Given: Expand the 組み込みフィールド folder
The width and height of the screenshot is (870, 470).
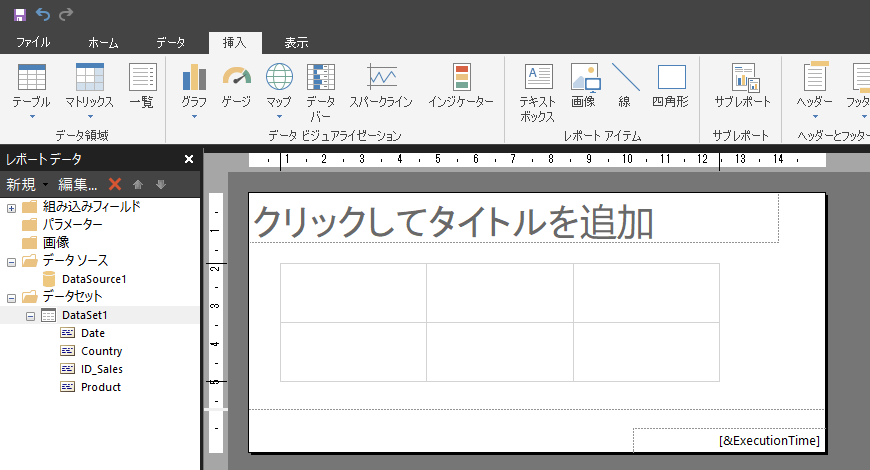Looking at the screenshot, I should pyautogui.click(x=11, y=208).
